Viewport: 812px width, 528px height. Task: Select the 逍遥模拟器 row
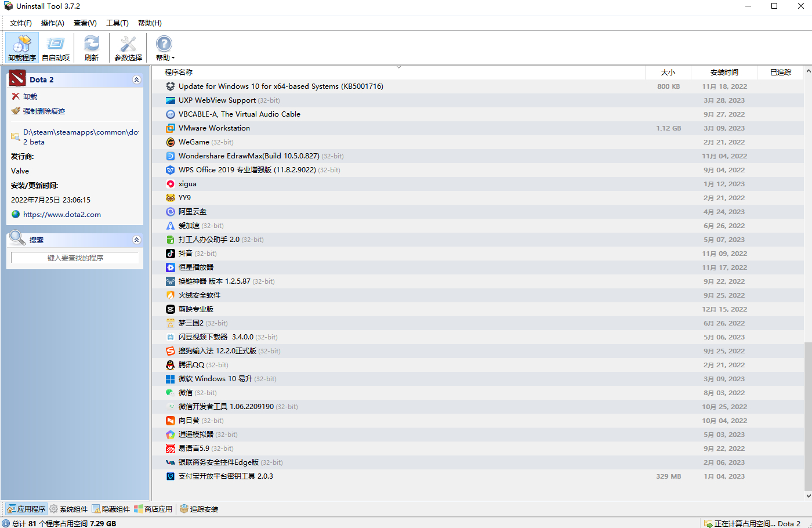tap(478, 435)
